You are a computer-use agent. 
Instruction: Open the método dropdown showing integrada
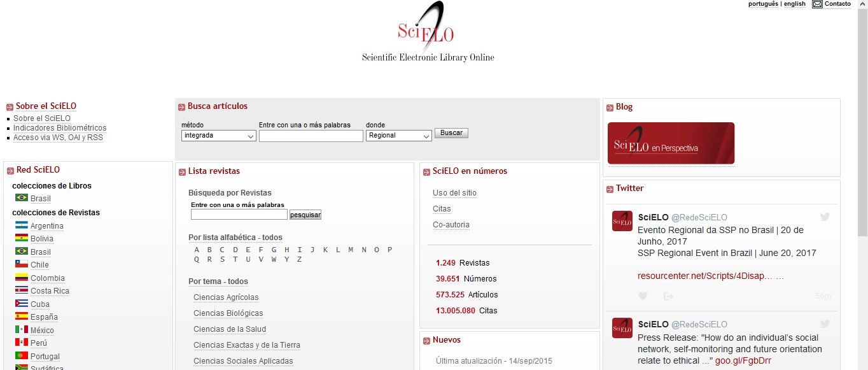coord(219,136)
